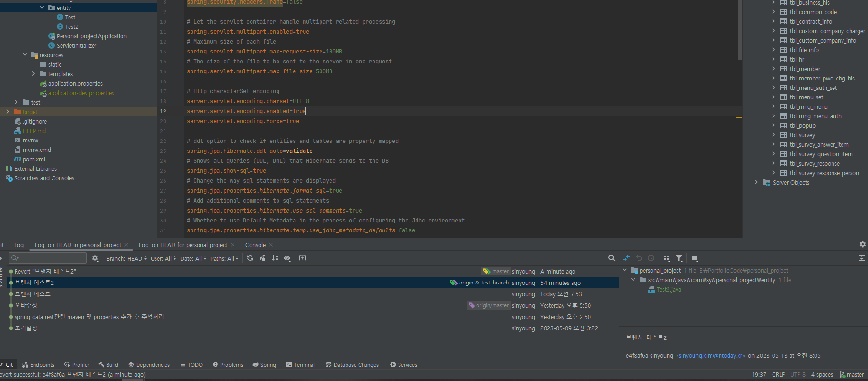The width and height of the screenshot is (868, 381).
Task: Click the 19:37 caret position indicator
Action: (759, 375)
